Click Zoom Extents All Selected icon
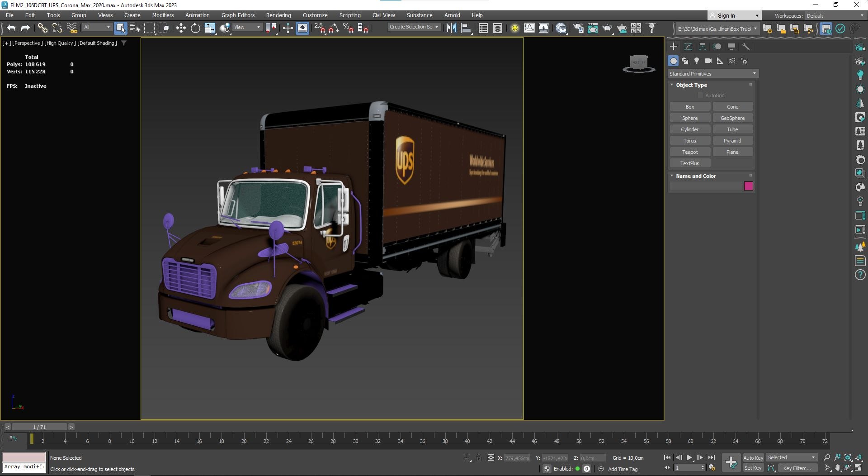This screenshot has width=868, height=476. coord(859,457)
